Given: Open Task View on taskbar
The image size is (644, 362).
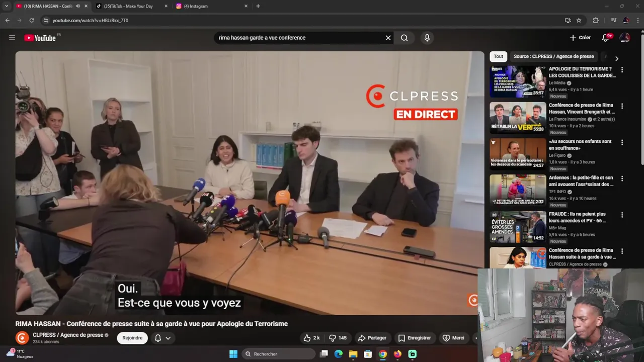Looking at the screenshot, I should click(x=324, y=354).
